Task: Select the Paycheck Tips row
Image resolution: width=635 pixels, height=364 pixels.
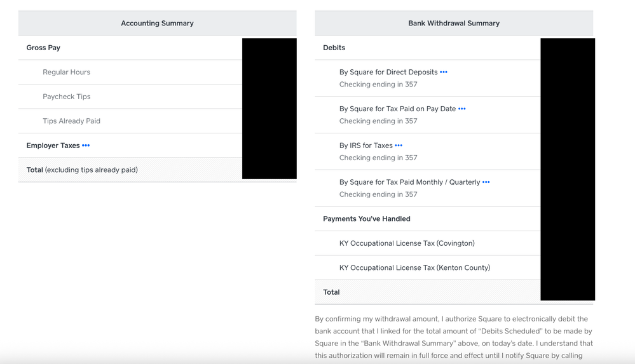Action: pyautogui.click(x=66, y=97)
